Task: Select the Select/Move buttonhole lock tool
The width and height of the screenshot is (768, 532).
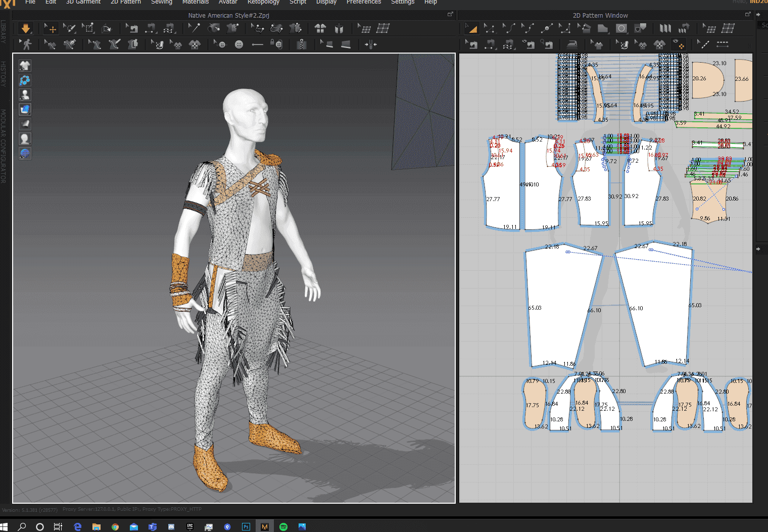Action: tap(276, 44)
